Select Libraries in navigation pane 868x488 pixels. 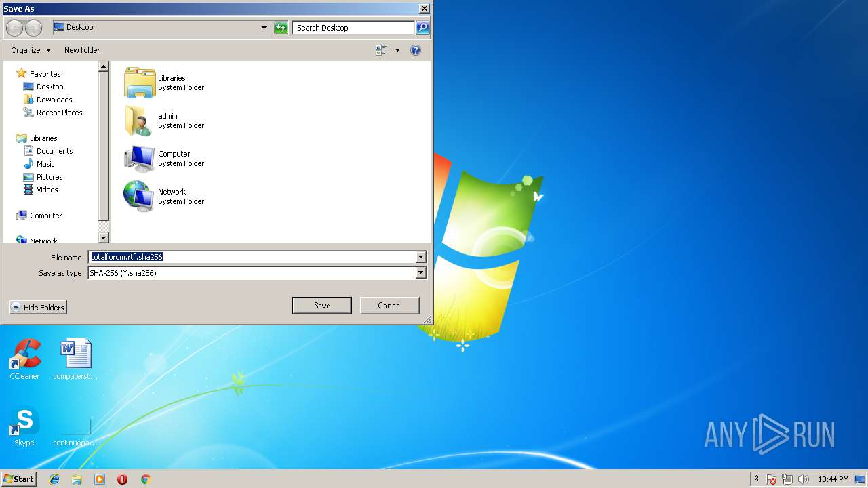point(37,138)
